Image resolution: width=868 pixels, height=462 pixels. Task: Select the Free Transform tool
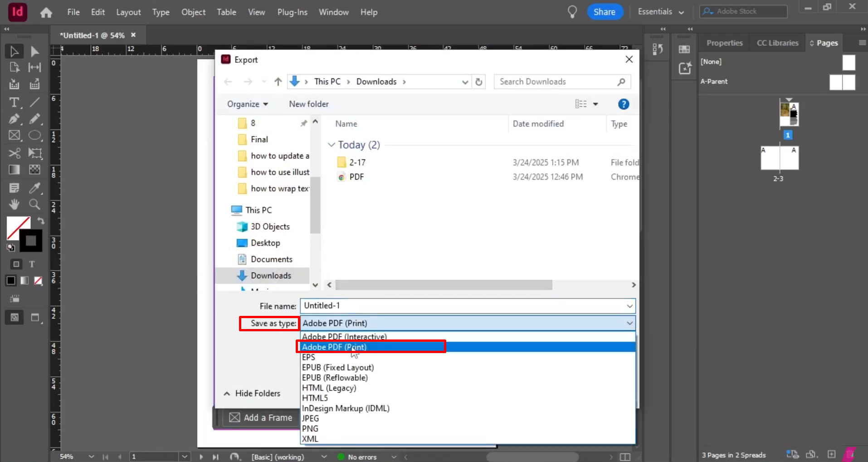[x=34, y=153]
